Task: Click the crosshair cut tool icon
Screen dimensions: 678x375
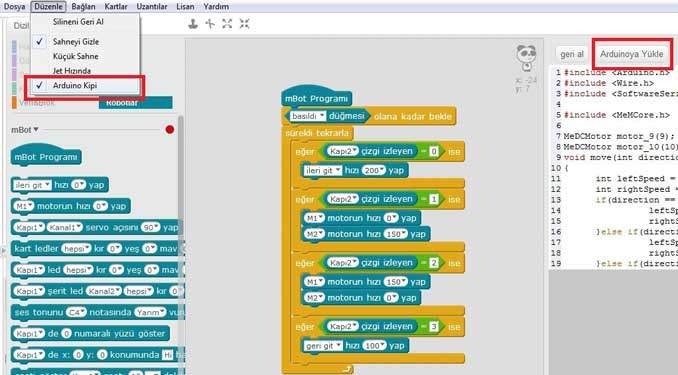Action: 210,24
